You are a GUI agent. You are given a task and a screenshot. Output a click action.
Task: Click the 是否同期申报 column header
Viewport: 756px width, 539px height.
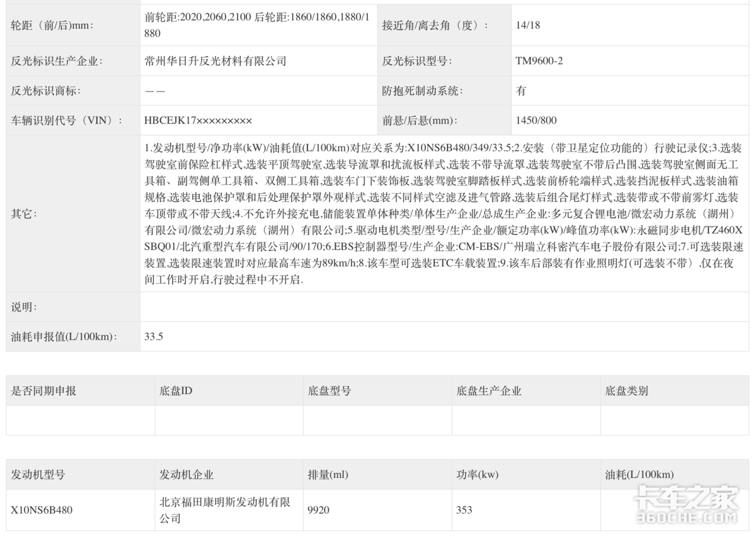coord(43,391)
